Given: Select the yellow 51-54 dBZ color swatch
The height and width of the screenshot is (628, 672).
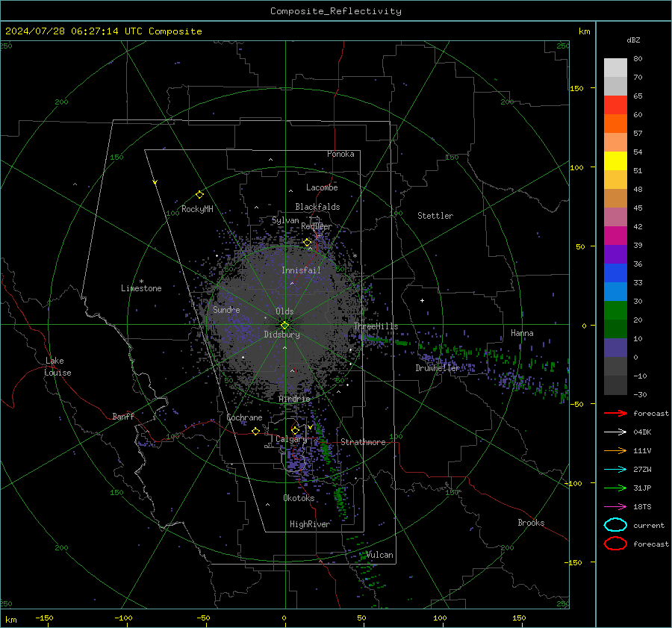Looking at the screenshot, I should [615, 161].
